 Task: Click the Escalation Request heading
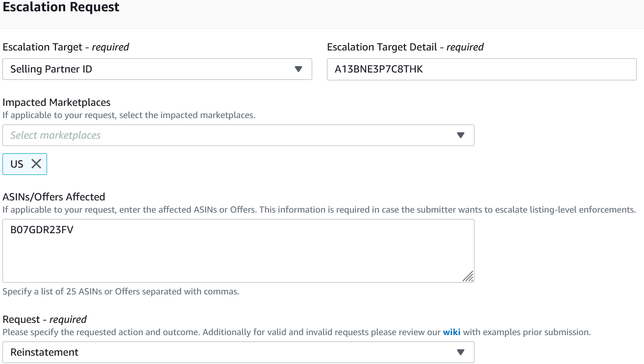point(61,7)
